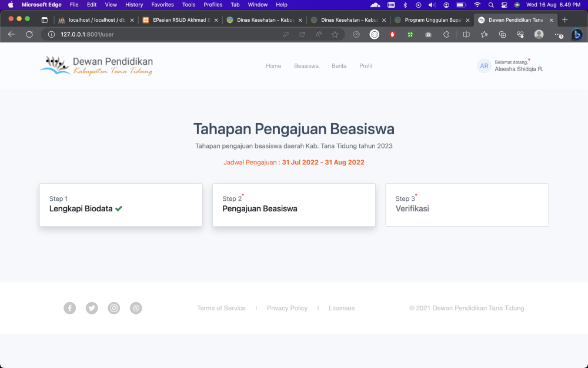
Task: Expand Aleesha Shidqia R. user menu
Action: click(510, 66)
